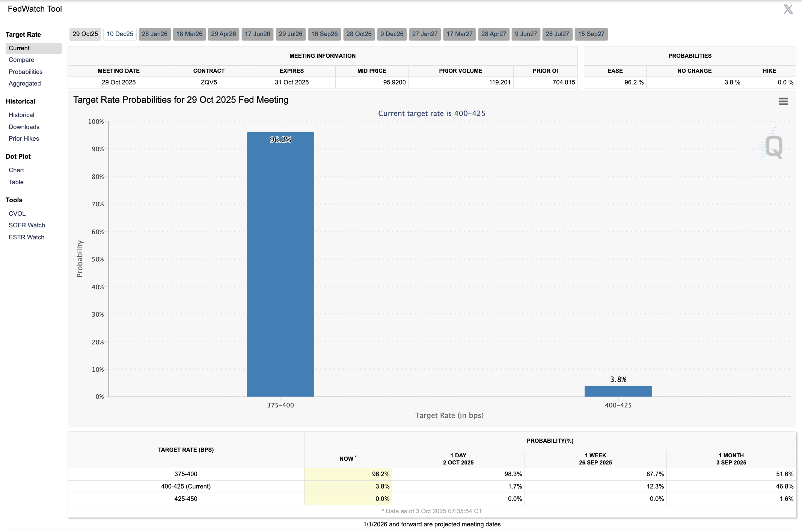This screenshot has width=802, height=532.
Task: Open the Aggregated view
Action: click(25, 83)
